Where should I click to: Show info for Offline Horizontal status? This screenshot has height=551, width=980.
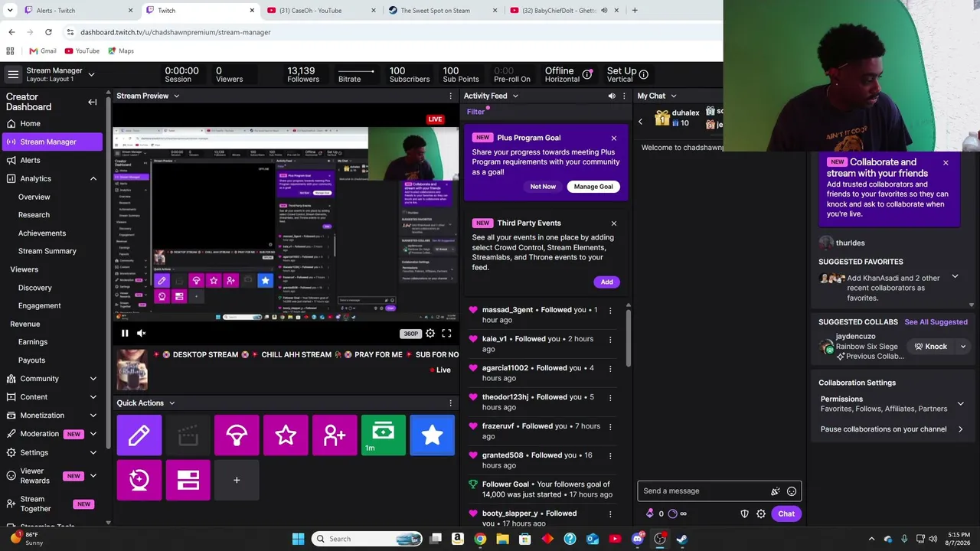pyautogui.click(x=587, y=74)
